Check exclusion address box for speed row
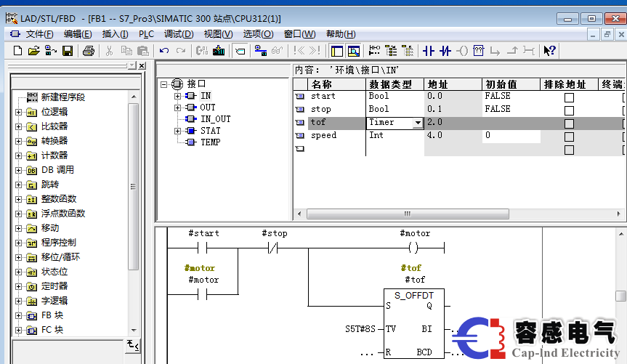Viewport: 627px width, 364px height. [569, 137]
